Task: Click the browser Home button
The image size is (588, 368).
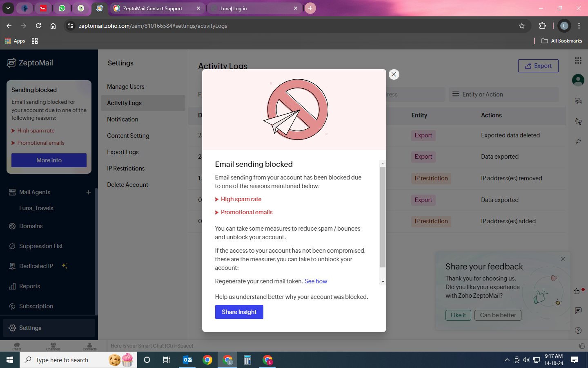Action: [x=53, y=26]
